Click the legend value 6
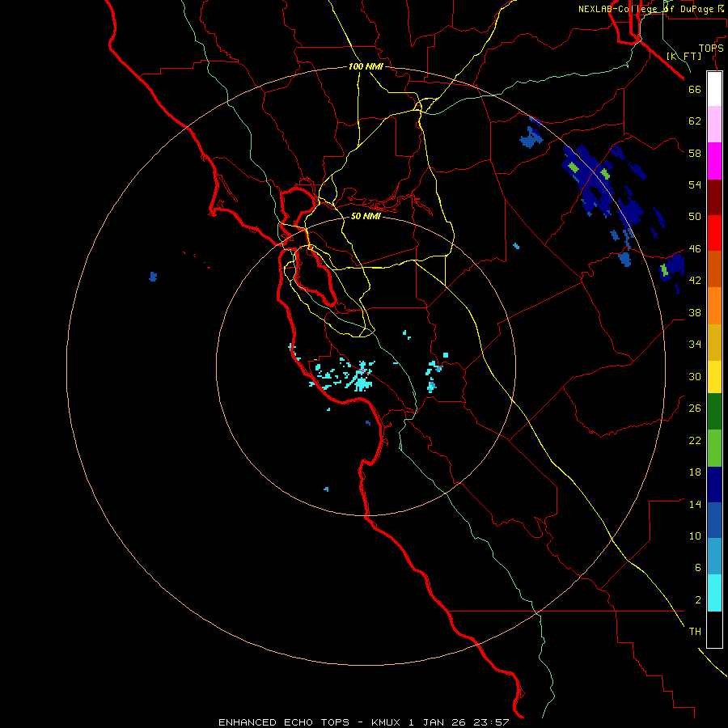728x728 pixels. 698,568
